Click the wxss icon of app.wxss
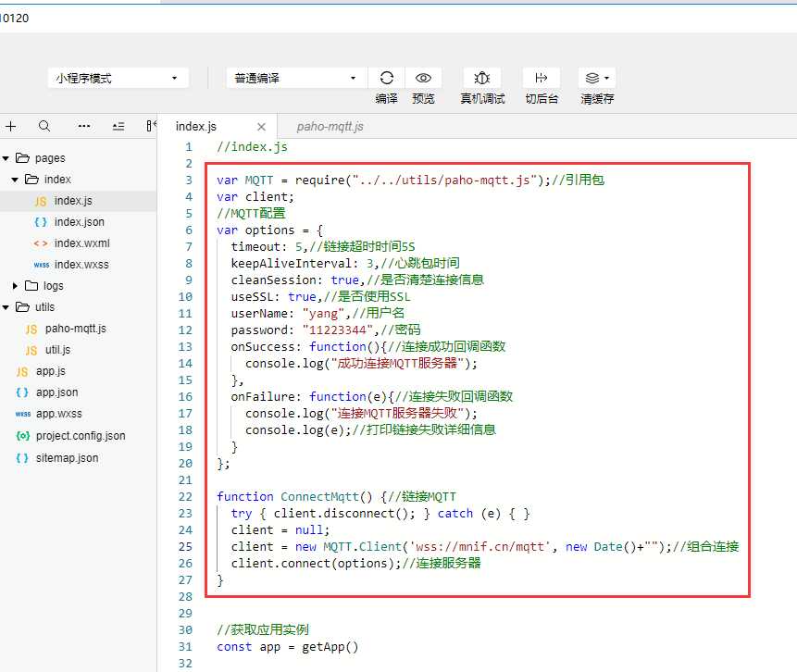Viewport: 797px width, 672px height. pyautogui.click(x=23, y=415)
